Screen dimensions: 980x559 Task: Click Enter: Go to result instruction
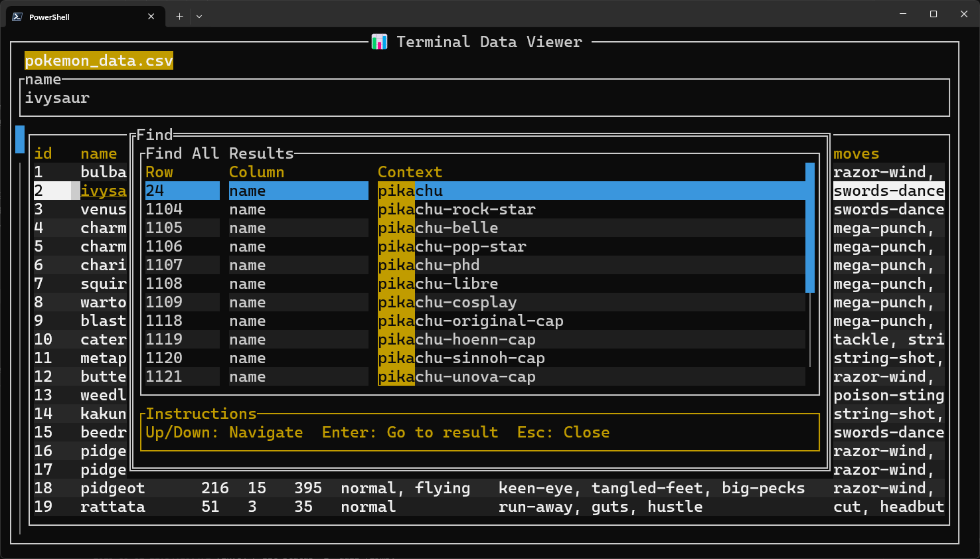click(x=410, y=432)
